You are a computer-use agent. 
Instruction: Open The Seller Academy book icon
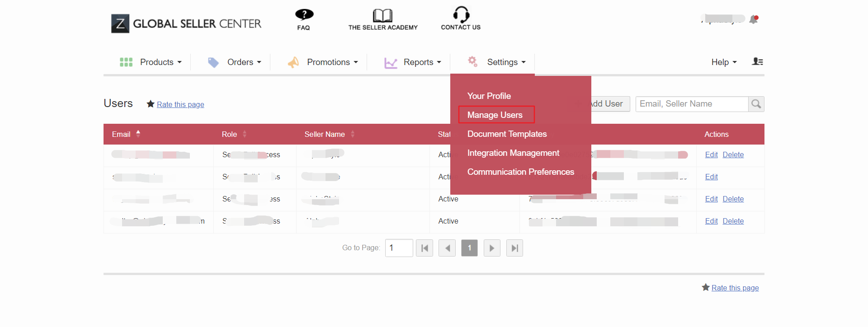[382, 15]
